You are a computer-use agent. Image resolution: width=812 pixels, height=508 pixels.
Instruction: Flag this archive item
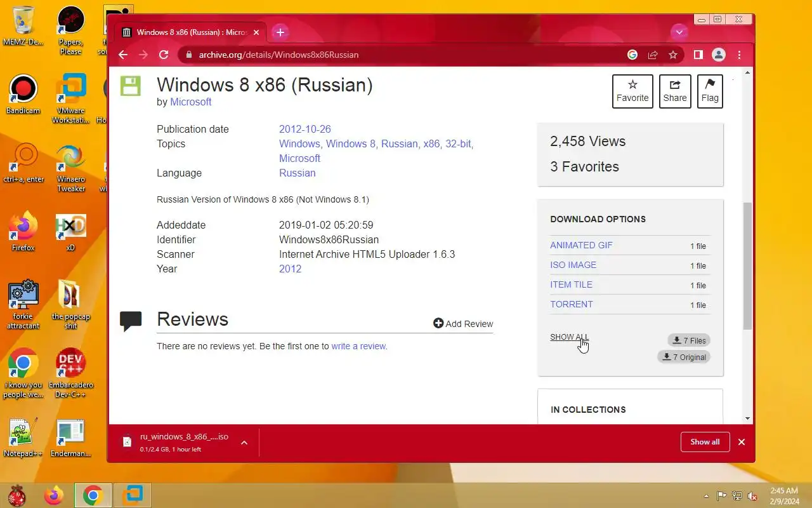point(710,91)
